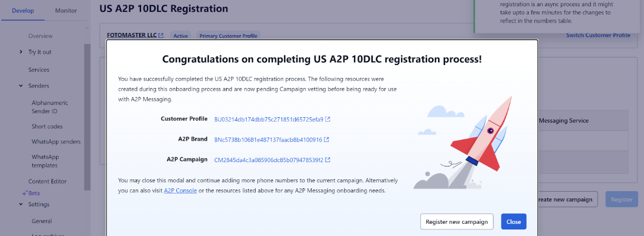Image resolution: width=644 pixels, height=236 pixels.
Task: Click the Active status badge
Action: [x=181, y=36]
